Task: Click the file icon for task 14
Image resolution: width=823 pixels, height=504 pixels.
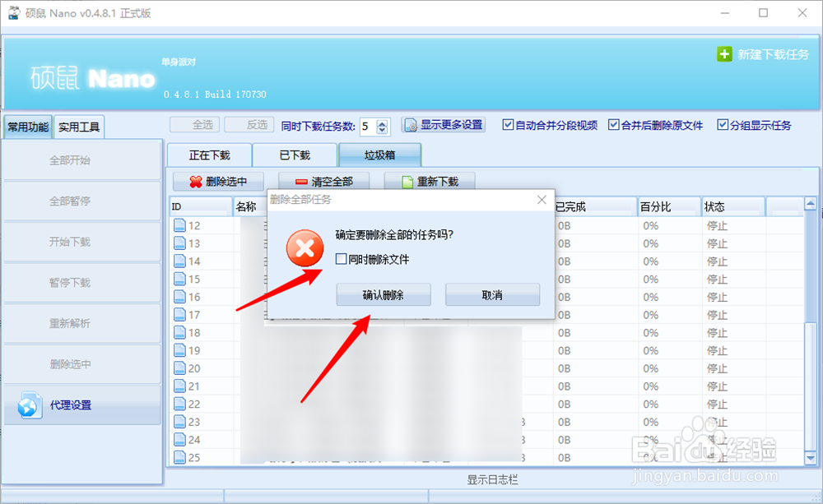Action: pos(179,261)
